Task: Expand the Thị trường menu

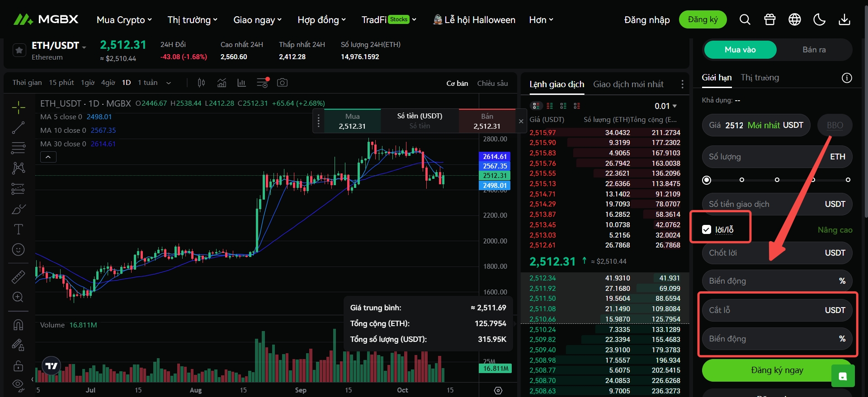Action: [193, 20]
